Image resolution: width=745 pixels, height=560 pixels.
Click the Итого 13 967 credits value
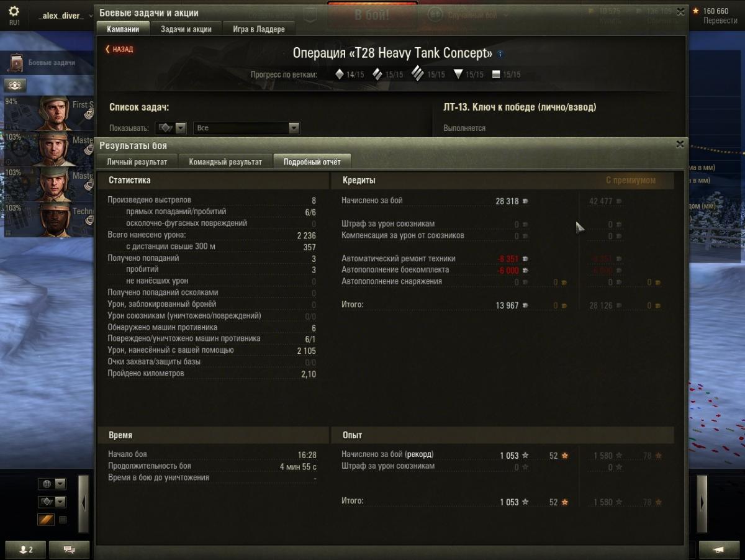pyautogui.click(x=507, y=305)
